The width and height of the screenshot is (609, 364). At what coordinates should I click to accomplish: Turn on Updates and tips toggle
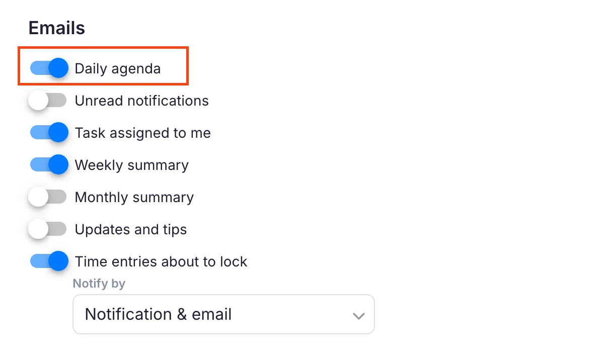47,229
